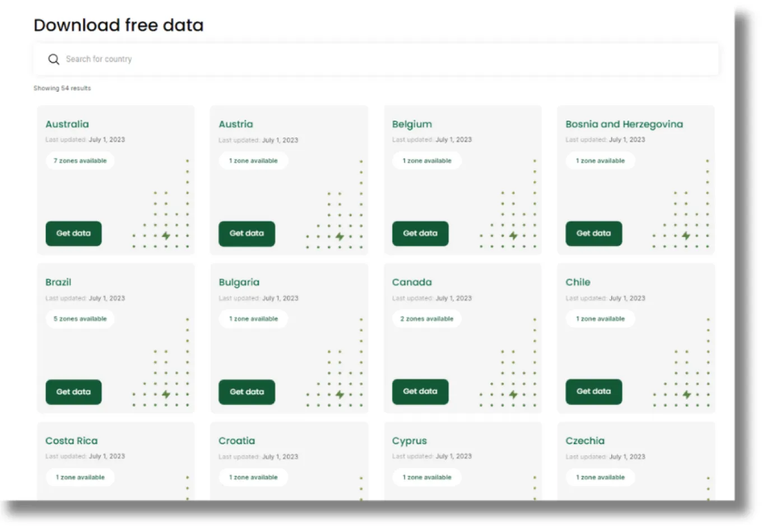Click the lightning bolt icon on Australia card

point(166,236)
